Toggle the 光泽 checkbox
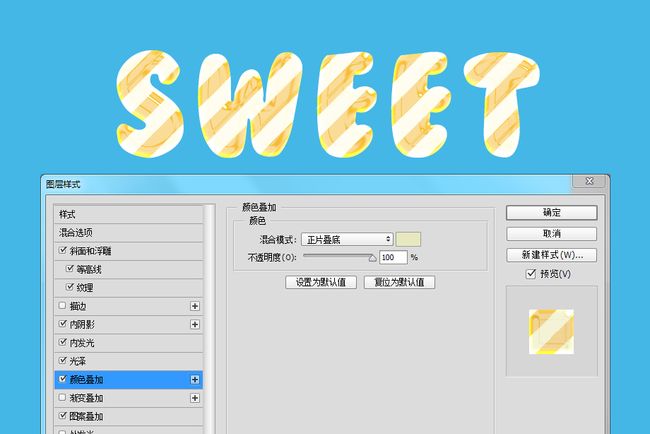Image resolution: width=650 pixels, height=434 pixels. pos(63,360)
